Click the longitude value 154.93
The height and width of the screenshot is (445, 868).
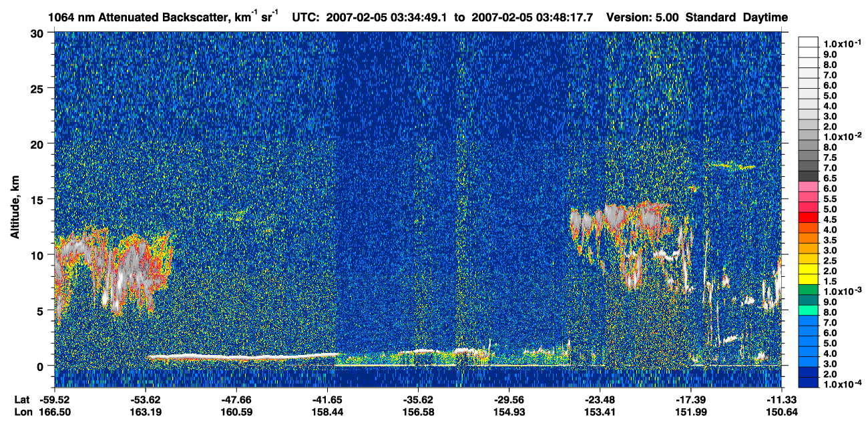pyautogui.click(x=509, y=412)
